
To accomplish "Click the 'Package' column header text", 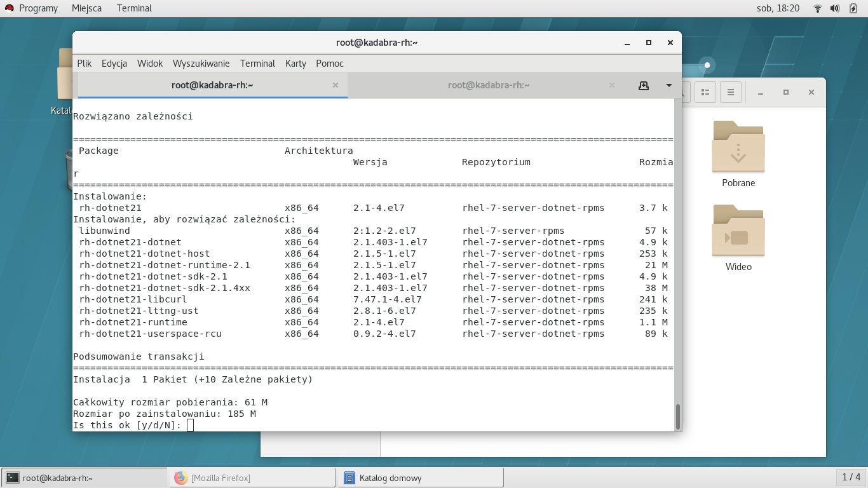I will (98, 151).
